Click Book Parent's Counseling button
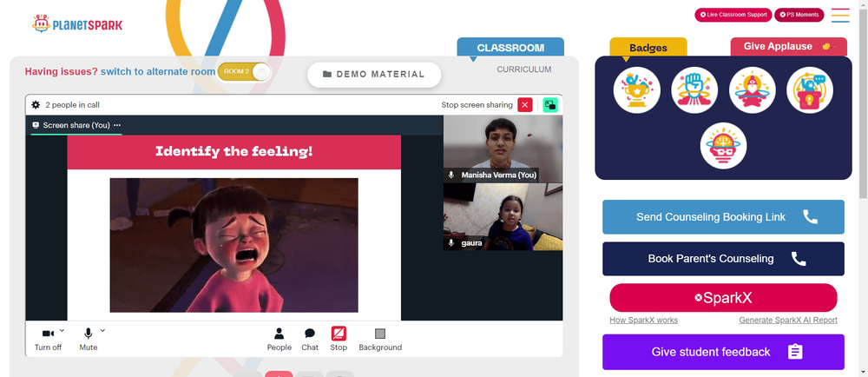 (723, 259)
